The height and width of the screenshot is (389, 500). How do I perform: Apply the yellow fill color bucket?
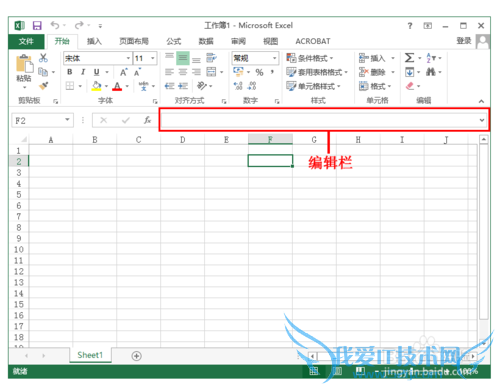pos(97,86)
